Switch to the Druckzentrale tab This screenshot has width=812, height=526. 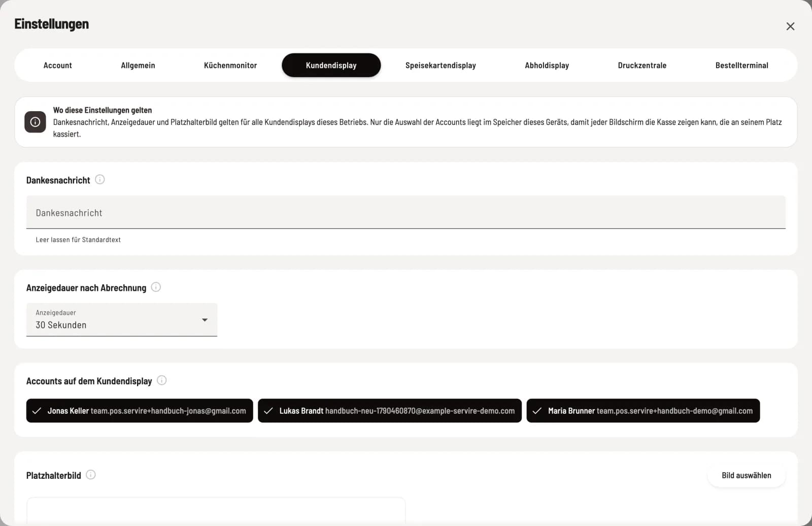(642, 65)
